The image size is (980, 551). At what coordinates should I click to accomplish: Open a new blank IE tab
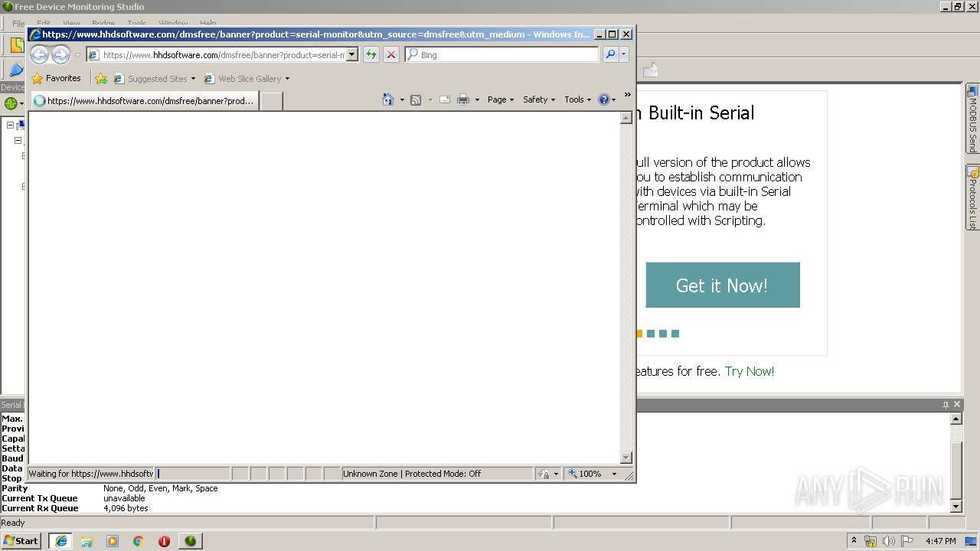point(271,101)
